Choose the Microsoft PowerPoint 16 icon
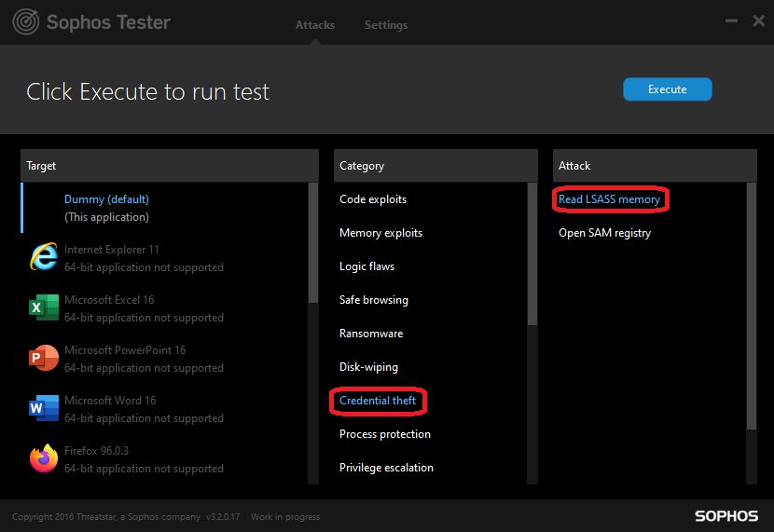Viewport: 774px width, 532px height. [x=43, y=358]
